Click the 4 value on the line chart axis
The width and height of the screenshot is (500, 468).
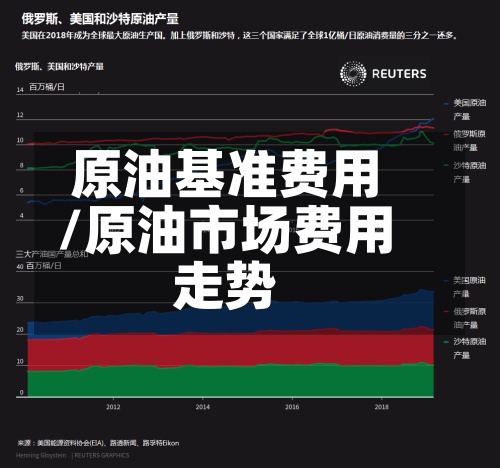21,215
